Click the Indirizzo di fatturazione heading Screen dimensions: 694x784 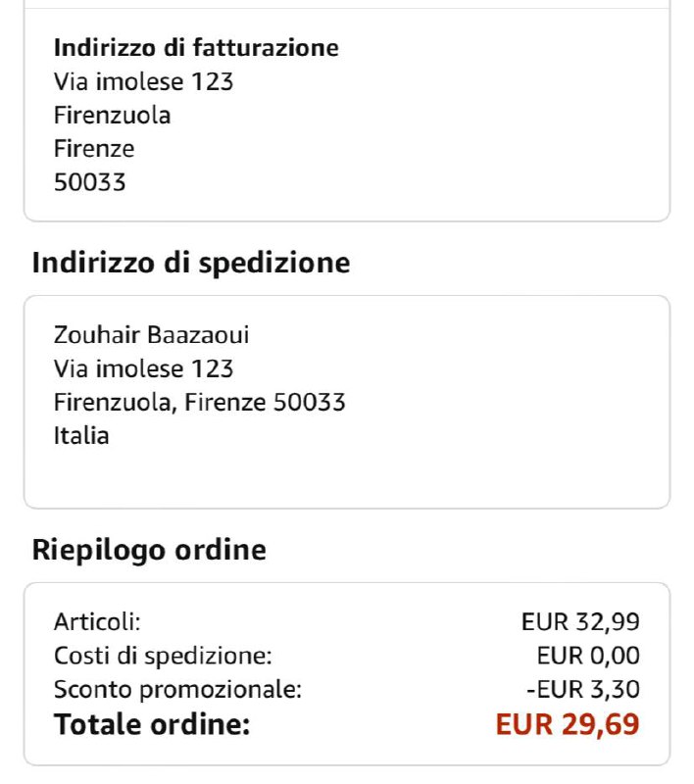(196, 47)
